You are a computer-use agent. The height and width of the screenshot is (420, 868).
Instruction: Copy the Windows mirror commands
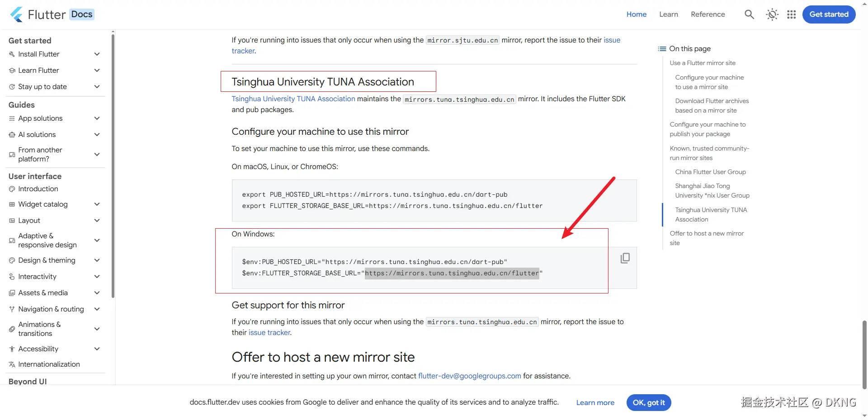point(625,258)
